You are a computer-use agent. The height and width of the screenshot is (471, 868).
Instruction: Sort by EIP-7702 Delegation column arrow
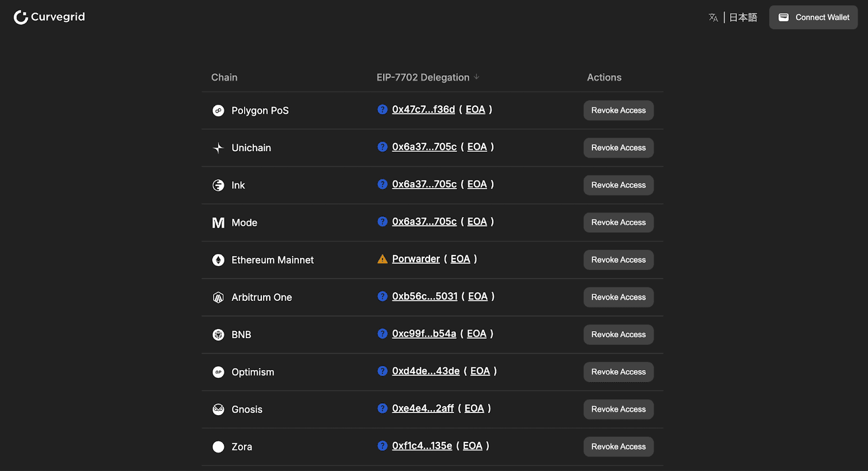(476, 77)
